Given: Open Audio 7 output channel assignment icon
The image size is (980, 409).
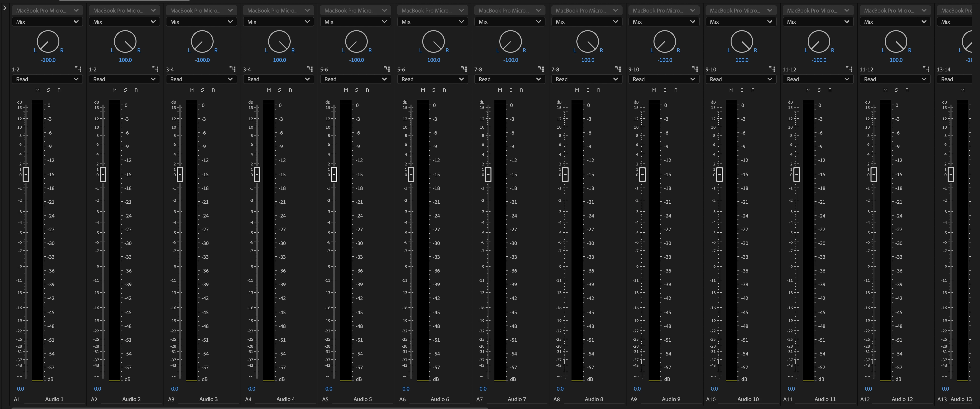Looking at the screenshot, I should [x=541, y=69].
